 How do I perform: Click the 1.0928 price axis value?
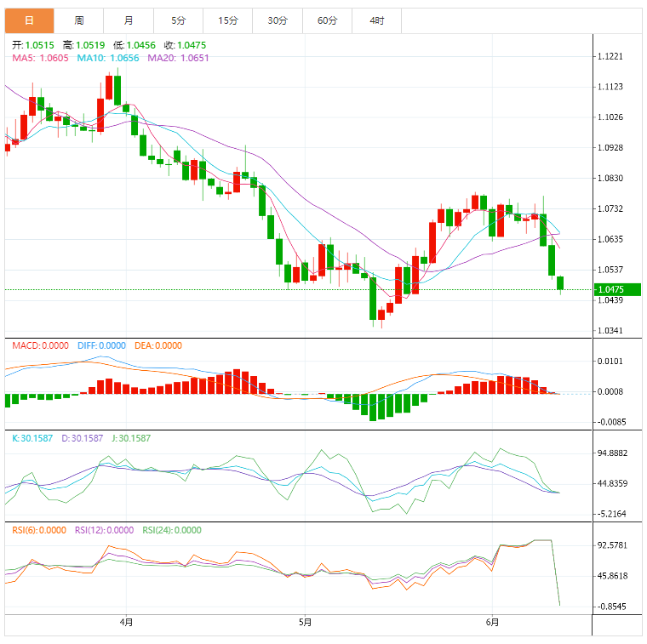coord(610,148)
